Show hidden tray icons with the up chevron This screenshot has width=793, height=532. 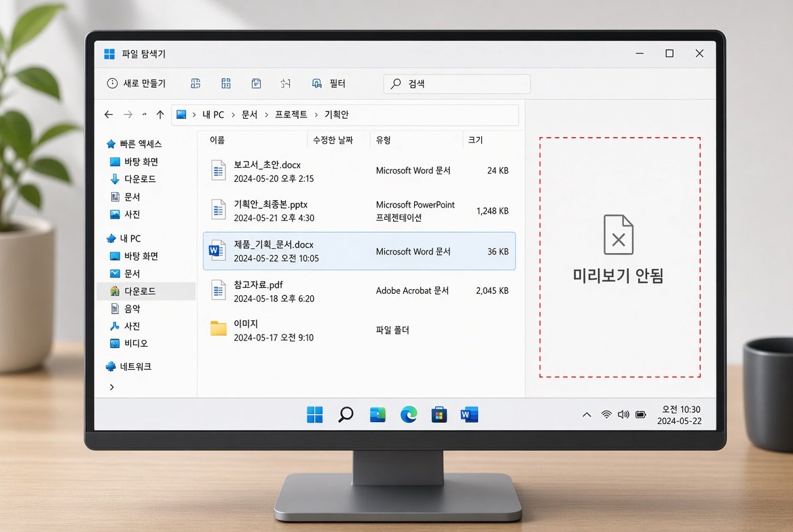pyautogui.click(x=587, y=415)
